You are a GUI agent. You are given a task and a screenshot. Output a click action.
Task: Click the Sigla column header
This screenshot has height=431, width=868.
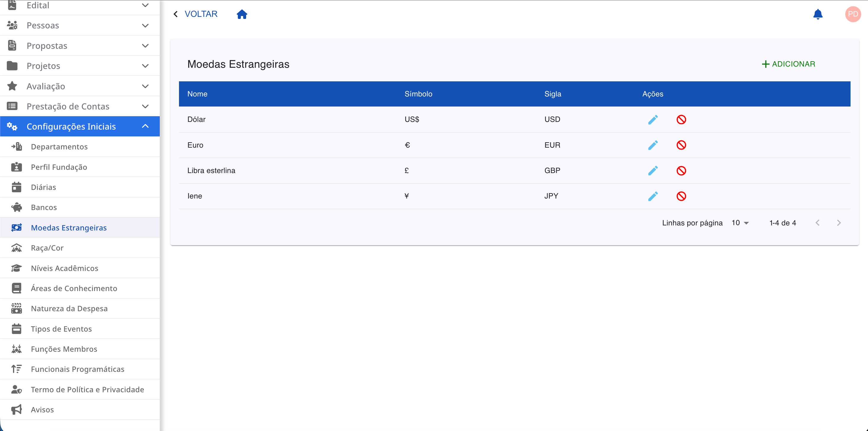tap(553, 94)
